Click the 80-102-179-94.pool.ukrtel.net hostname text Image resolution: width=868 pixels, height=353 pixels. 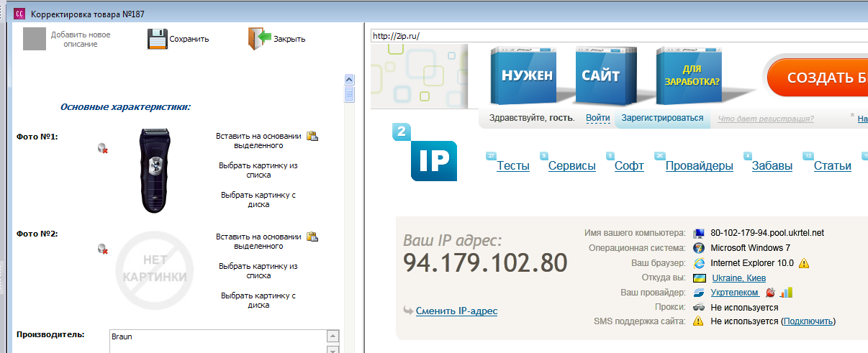pyautogui.click(x=767, y=233)
